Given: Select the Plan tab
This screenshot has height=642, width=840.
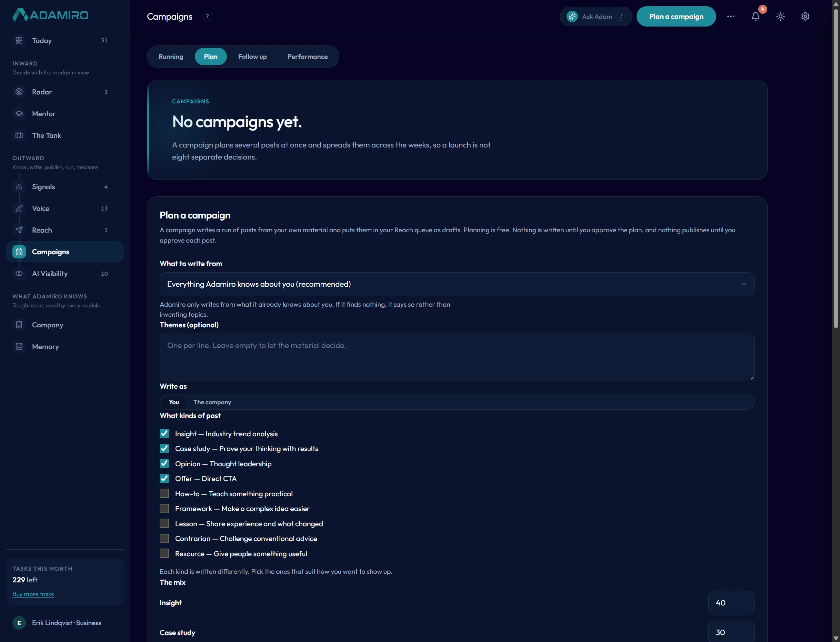Looking at the screenshot, I should [211, 57].
